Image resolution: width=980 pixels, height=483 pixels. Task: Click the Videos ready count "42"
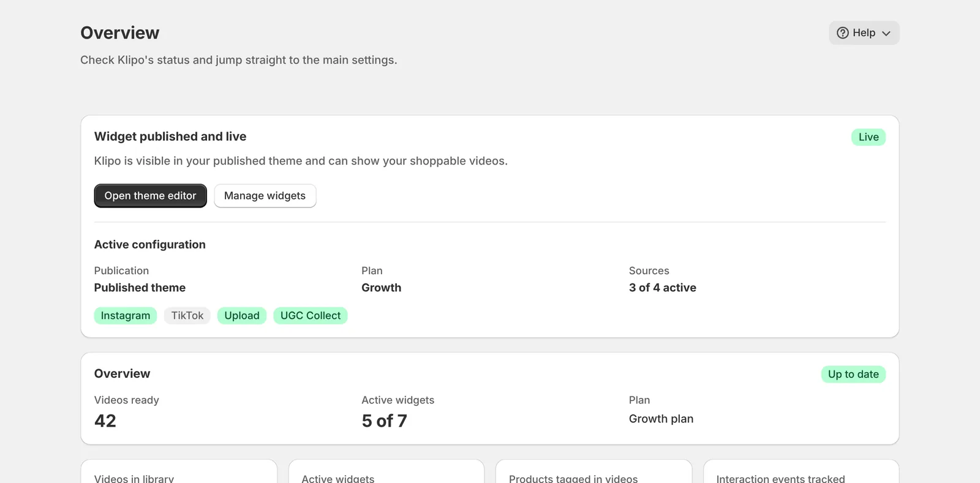(105, 421)
